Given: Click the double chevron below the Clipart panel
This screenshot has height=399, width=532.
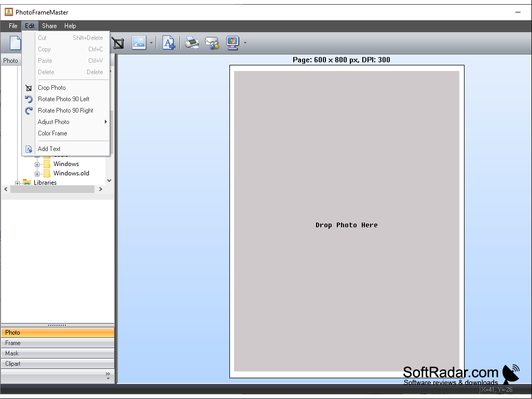Looking at the screenshot, I should click(x=108, y=374).
